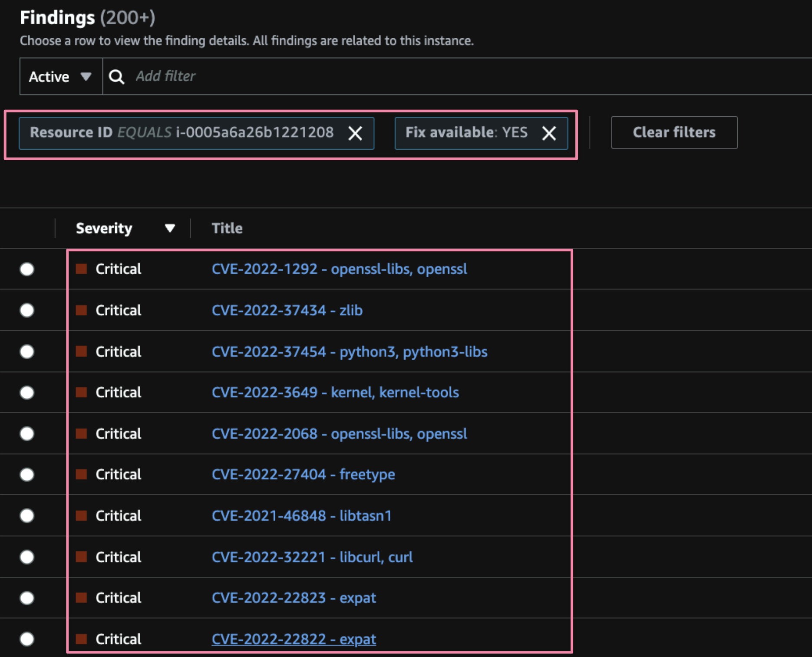This screenshot has width=812, height=657.
Task: Open the Active status dropdown
Action: 61,76
